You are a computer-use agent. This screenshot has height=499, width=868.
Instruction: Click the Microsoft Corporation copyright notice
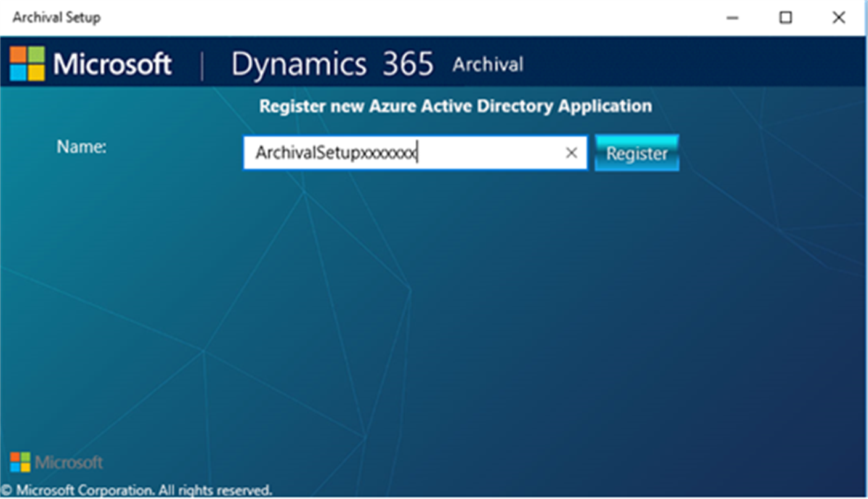tap(137, 490)
